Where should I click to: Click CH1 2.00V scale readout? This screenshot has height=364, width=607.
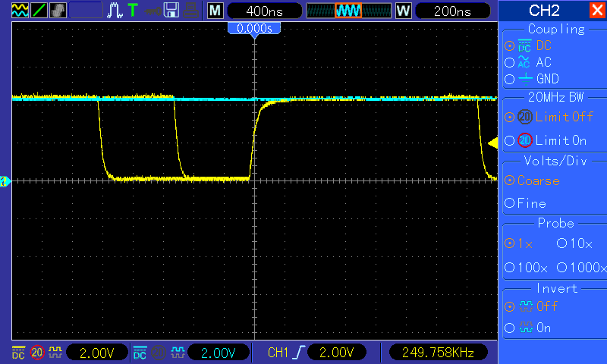pyautogui.click(x=97, y=353)
